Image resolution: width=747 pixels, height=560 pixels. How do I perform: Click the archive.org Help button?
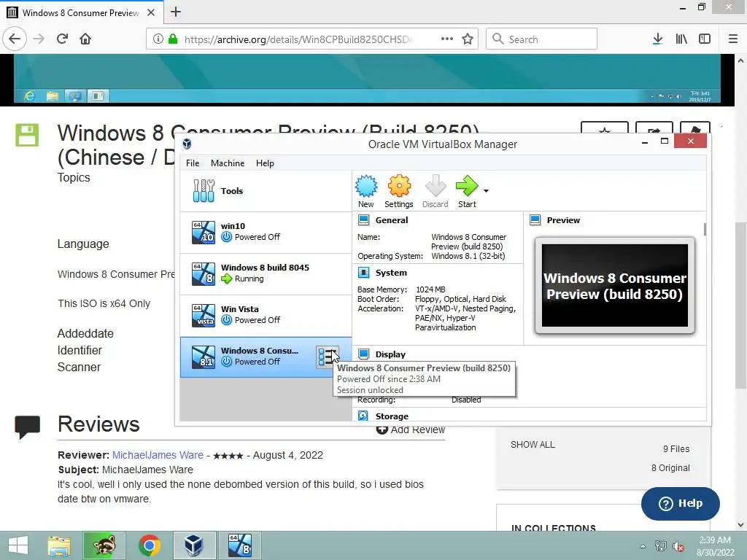[x=681, y=503]
